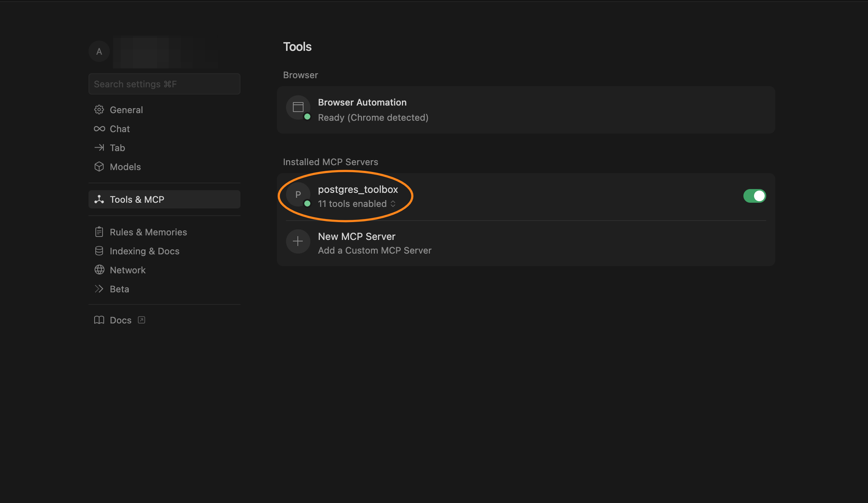
Task: Expand the 11 tools enabled list
Action: point(393,204)
